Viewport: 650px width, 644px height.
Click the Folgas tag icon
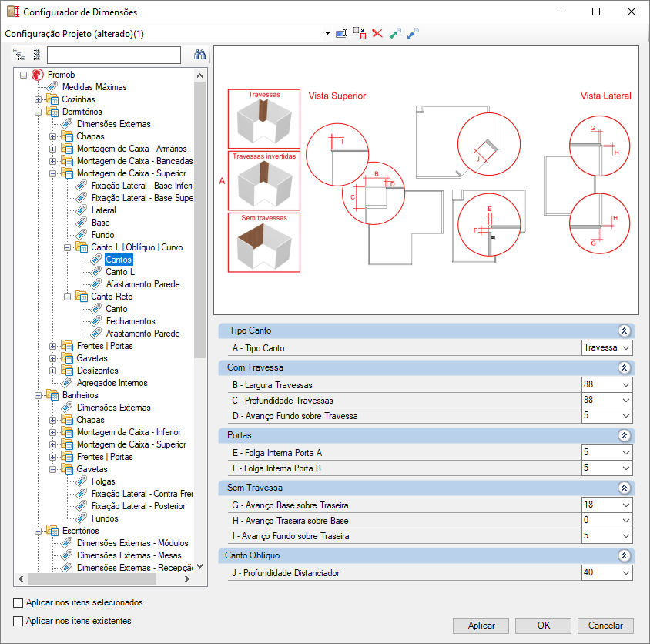(82, 481)
